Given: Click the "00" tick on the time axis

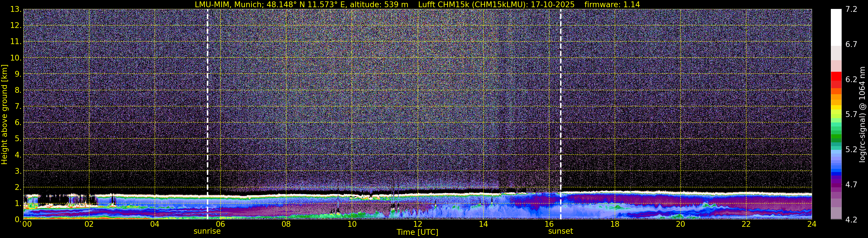Looking at the screenshot, I should (x=27, y=224).
